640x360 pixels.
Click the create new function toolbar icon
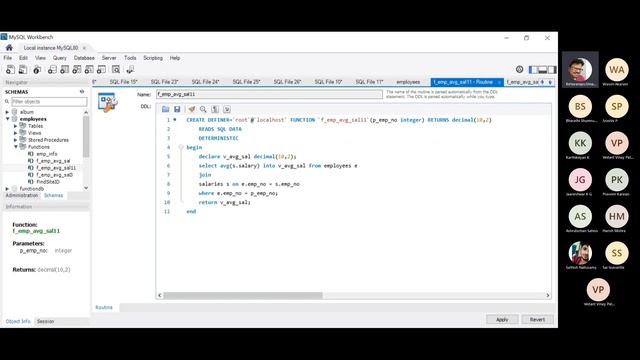101,70
